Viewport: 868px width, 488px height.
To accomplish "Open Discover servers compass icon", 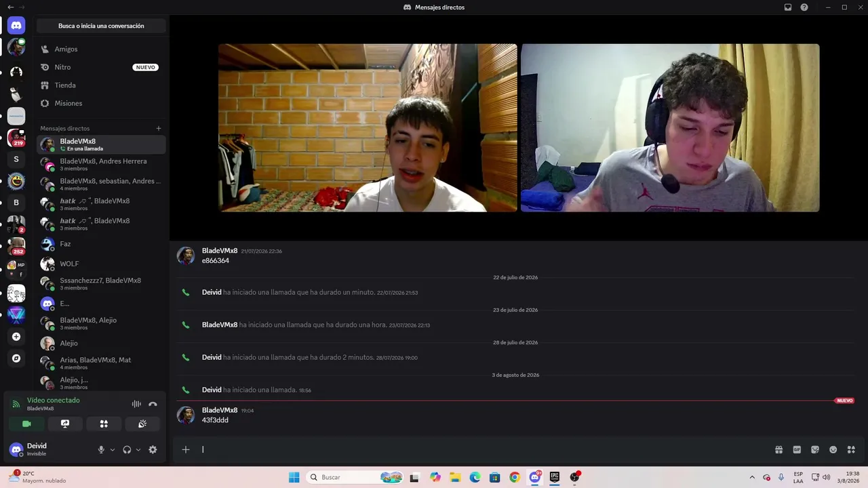I will pos(16,359).
